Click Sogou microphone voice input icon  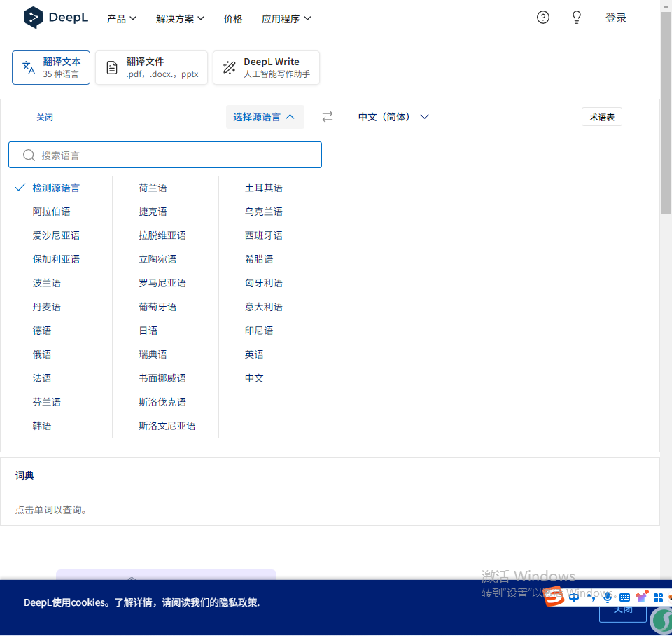coord(608,597)
